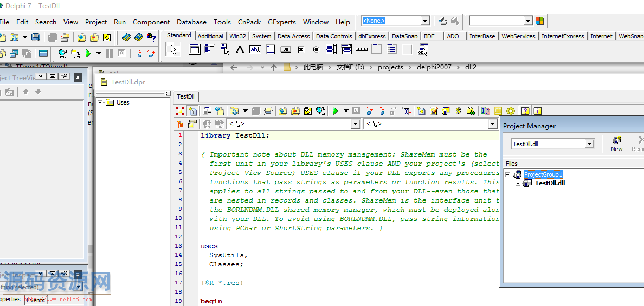Collapse the ProjectGroup1 tree node

[x=507, y=174]
